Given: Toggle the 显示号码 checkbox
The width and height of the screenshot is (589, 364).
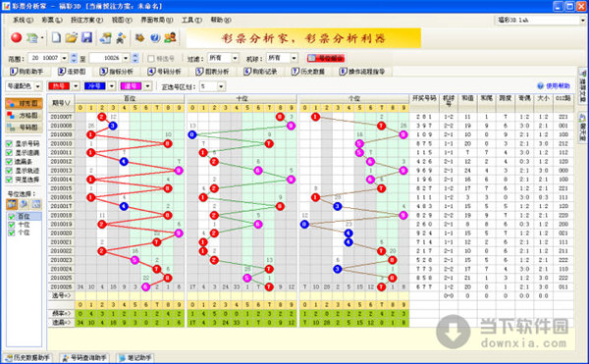Looking at the screenshot, I should point(10,143).
